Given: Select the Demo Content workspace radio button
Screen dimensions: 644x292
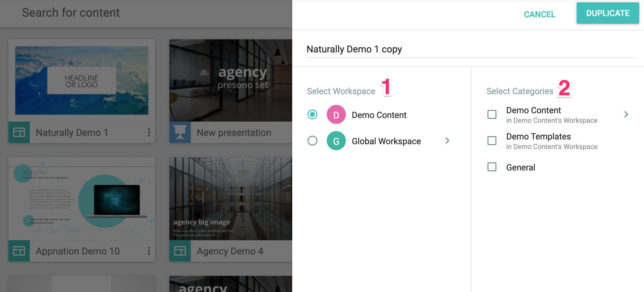Looking at the screenshot, I should 312,114.
